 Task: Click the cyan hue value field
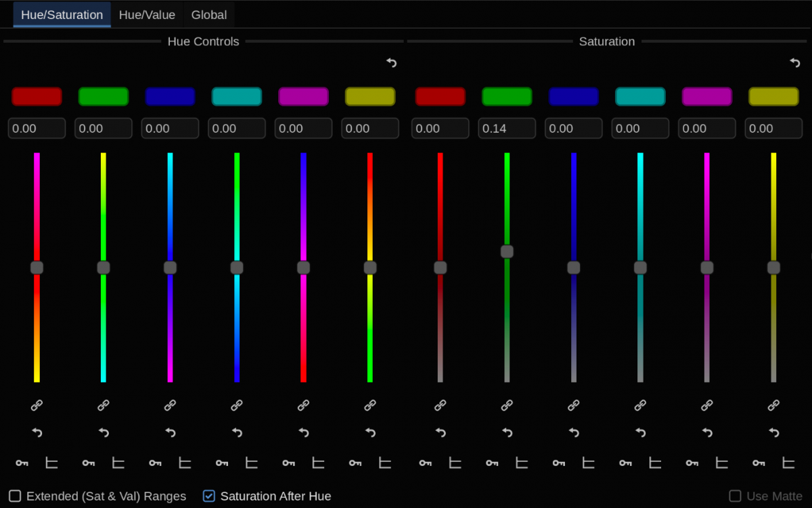click(237, 129)
